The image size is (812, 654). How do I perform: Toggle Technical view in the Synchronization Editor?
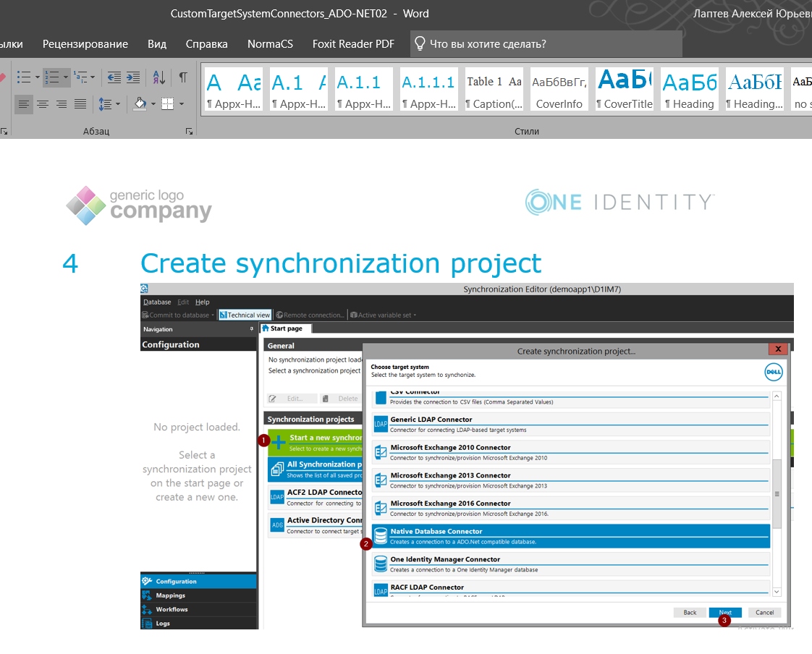(x=245, y=315)
